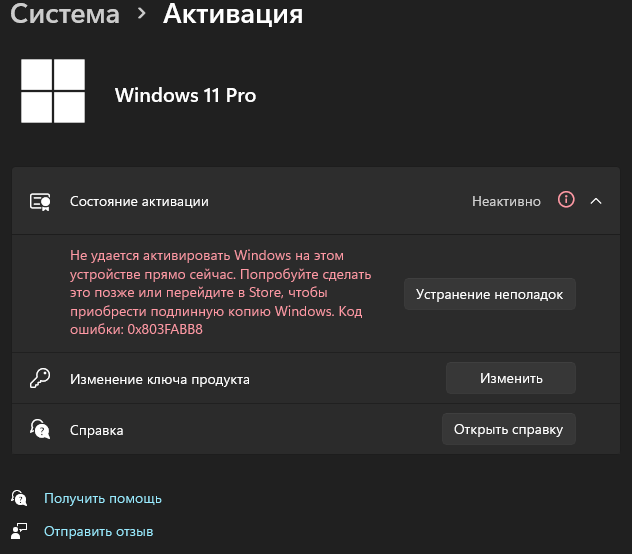Viewport: 632px width, 554px height.
Task: Click the Состояние активации row header
Action: point(139,201)
